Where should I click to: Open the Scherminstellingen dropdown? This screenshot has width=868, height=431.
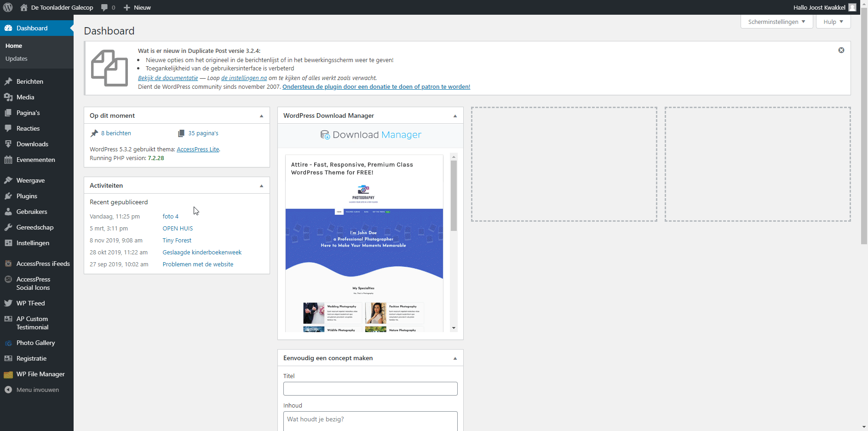pos(776,22)
